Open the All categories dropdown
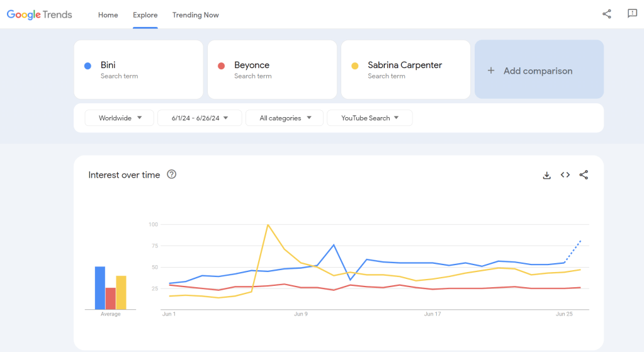This screenshot has width=644, height=352. tap(284, 118)
